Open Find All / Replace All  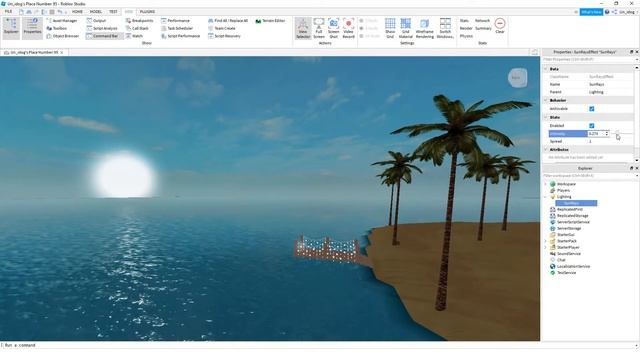click(x=228, y=20)
